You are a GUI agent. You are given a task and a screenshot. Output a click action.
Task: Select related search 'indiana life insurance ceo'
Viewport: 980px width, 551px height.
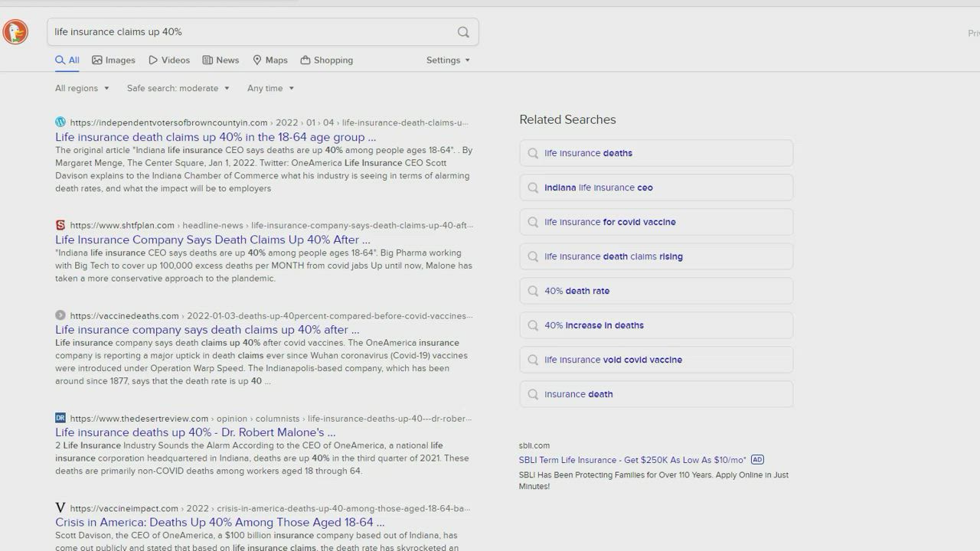598,187
